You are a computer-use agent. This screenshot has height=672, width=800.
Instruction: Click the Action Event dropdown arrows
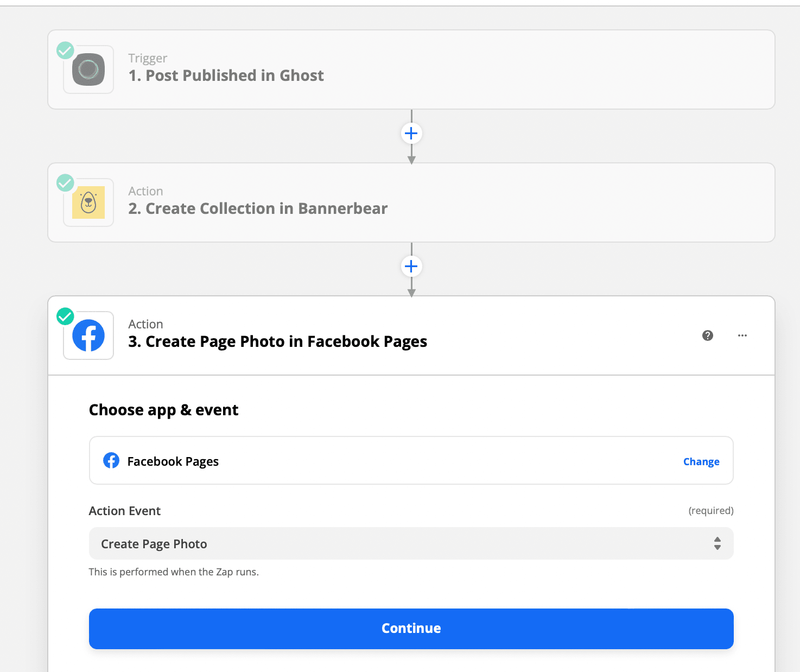718,543
